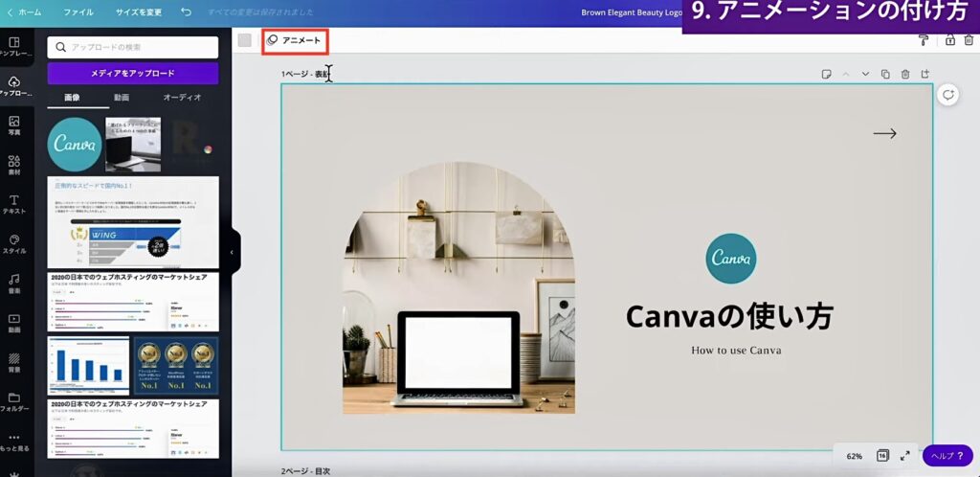This screenshot has height=477, width=980.
Task: Switch to the 動画 tab in uploads panel
Action: [122, 98]
